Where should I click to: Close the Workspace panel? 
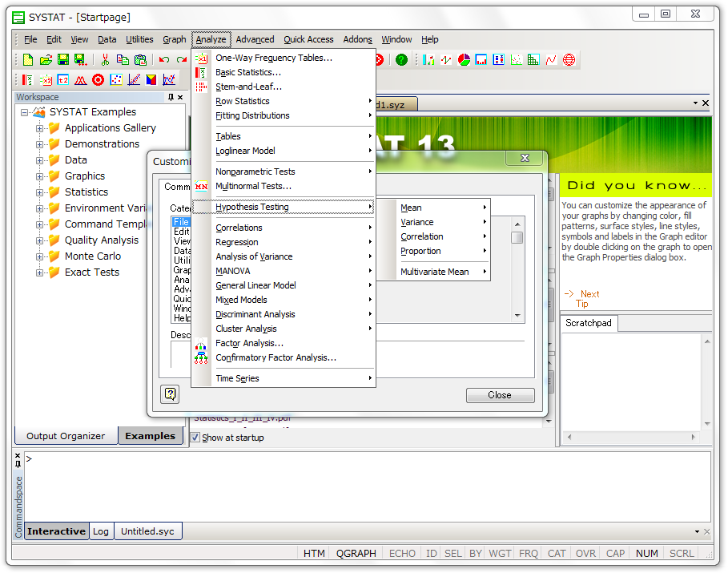coord(180,97)
